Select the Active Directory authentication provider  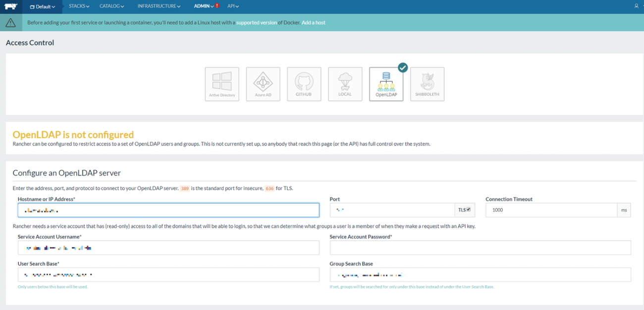click(222, 84)
